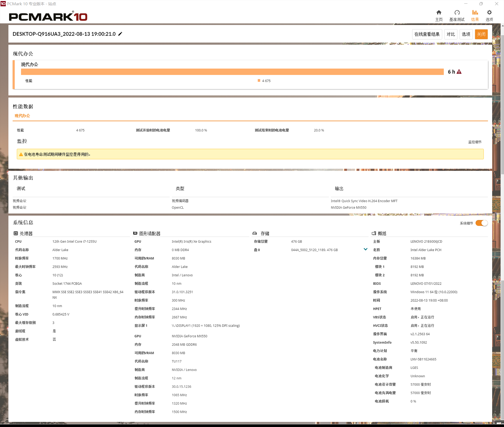This screenshot has width=504, height=427.
Task: Click the 测试开始时的电池电量 100.0 % value
Action: click(x=201, y=130)
